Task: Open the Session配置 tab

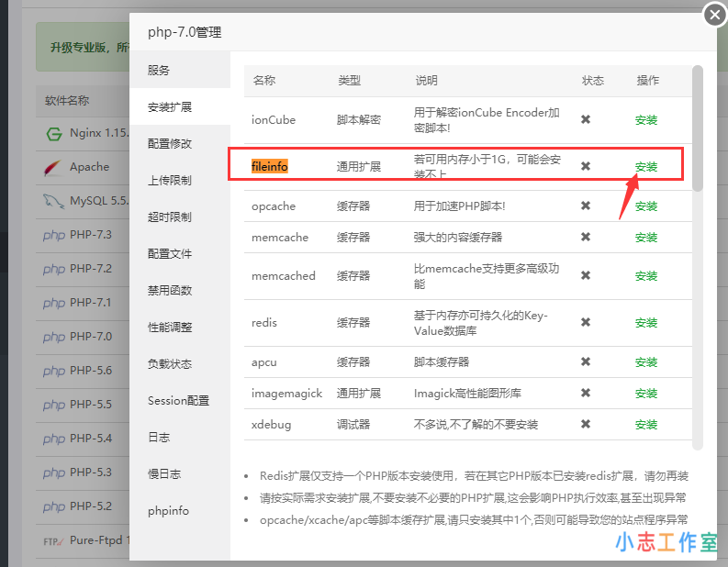Action: 180,400
